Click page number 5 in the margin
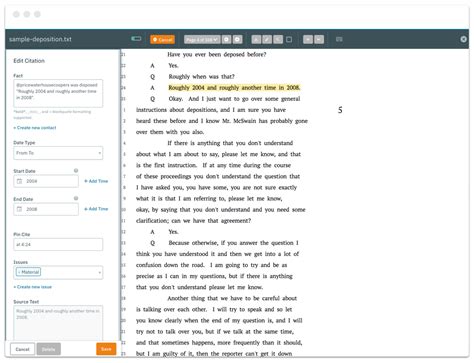 pos(340,110)
